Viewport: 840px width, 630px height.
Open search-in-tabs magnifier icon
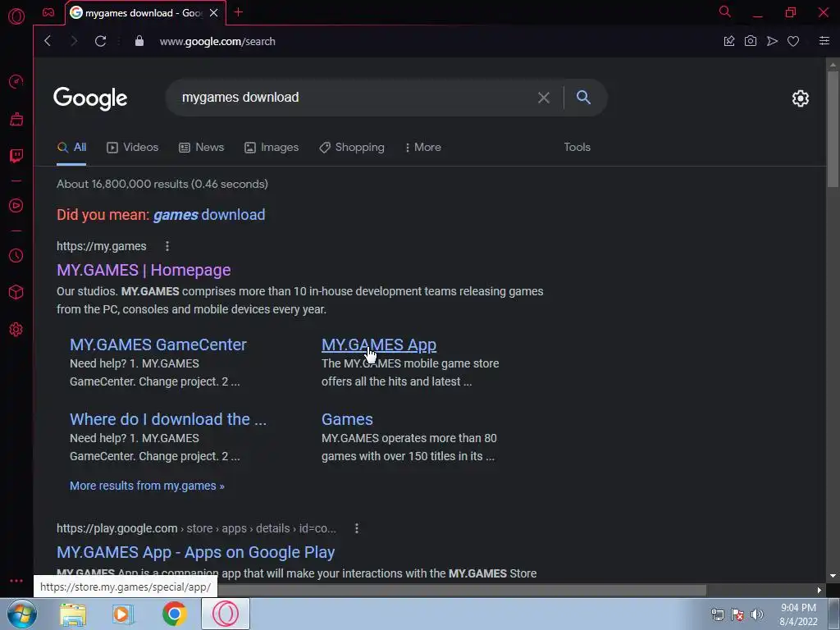click(x=724, y=11)
